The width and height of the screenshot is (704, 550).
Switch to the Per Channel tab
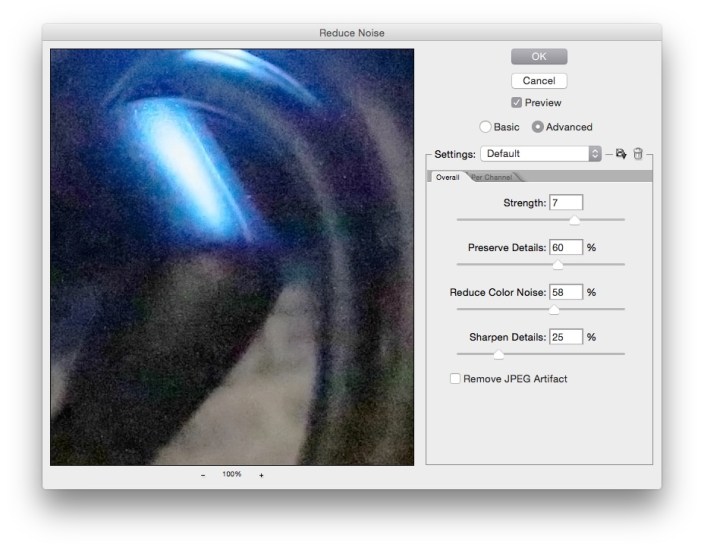click(492, 177)
